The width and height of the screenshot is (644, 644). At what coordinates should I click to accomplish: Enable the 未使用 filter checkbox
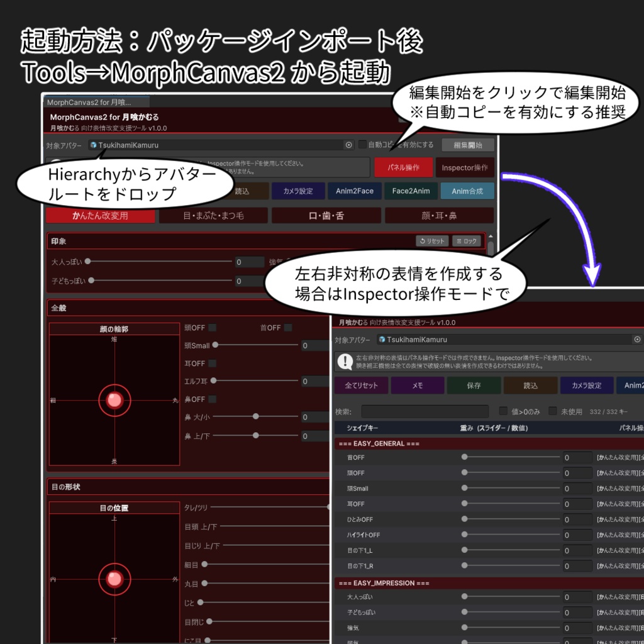pyautogui.click(x=553, y=411)
